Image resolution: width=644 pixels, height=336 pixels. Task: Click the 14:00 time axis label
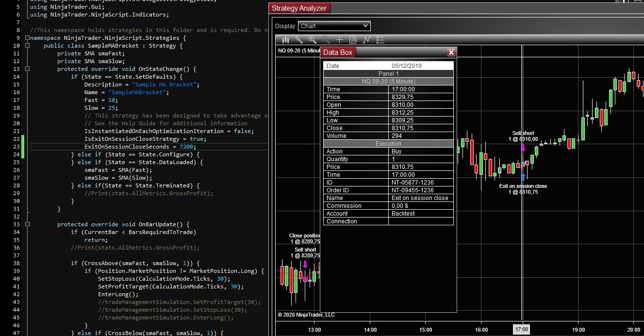370,330
